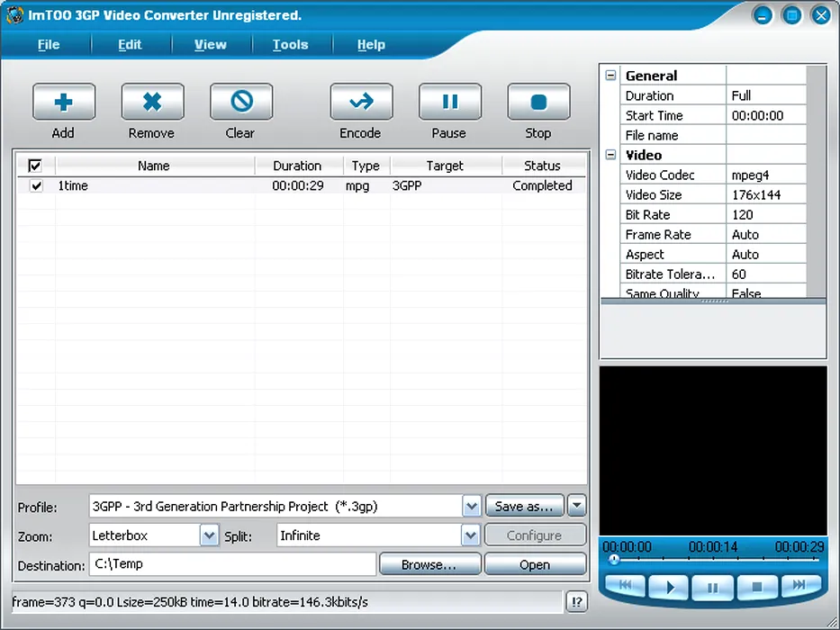Screen dimensions: 840x630
Task: Click the Frame Rate Auto value
Action: tap(766, 234)
